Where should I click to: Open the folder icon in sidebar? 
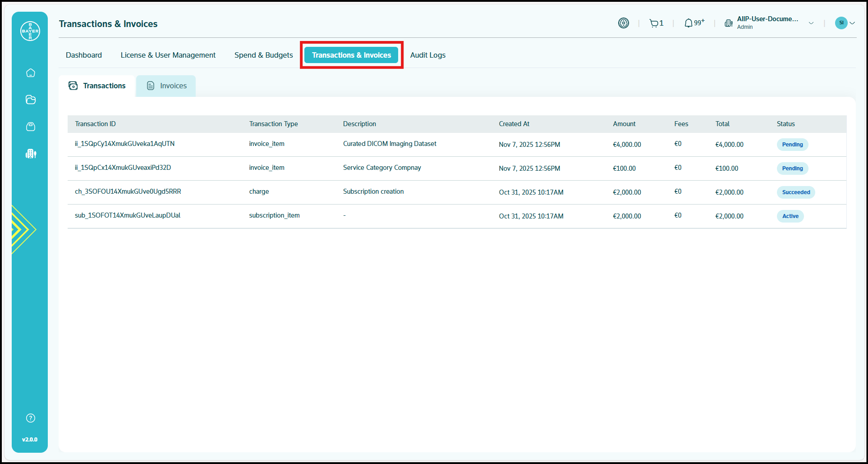[31, 100]
